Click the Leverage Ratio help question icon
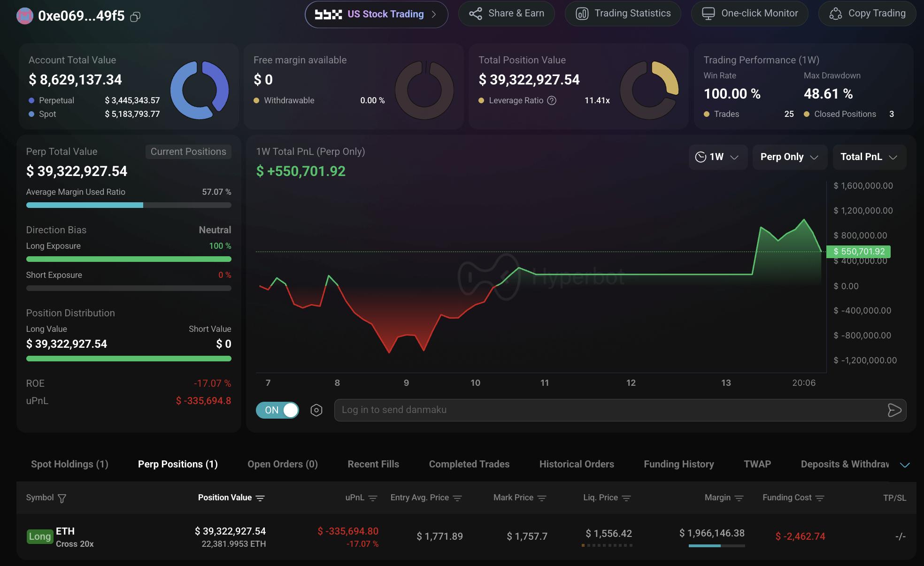Viewport: 924px width, 566px height. click(552, 100)
